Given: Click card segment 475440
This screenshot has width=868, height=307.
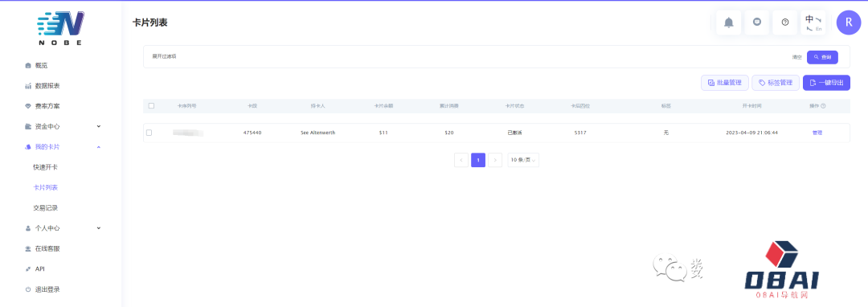Looking at the screenshot, I should tap(252, 133).
